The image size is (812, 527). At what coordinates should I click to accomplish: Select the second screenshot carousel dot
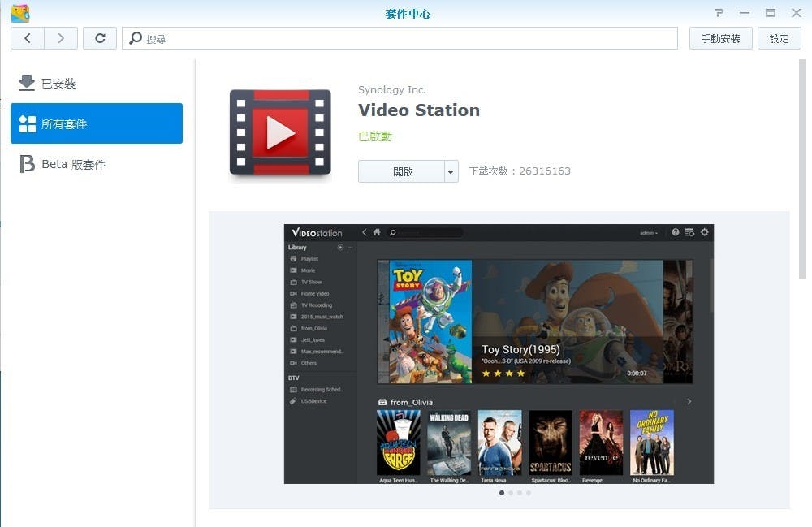pos(511,492)
